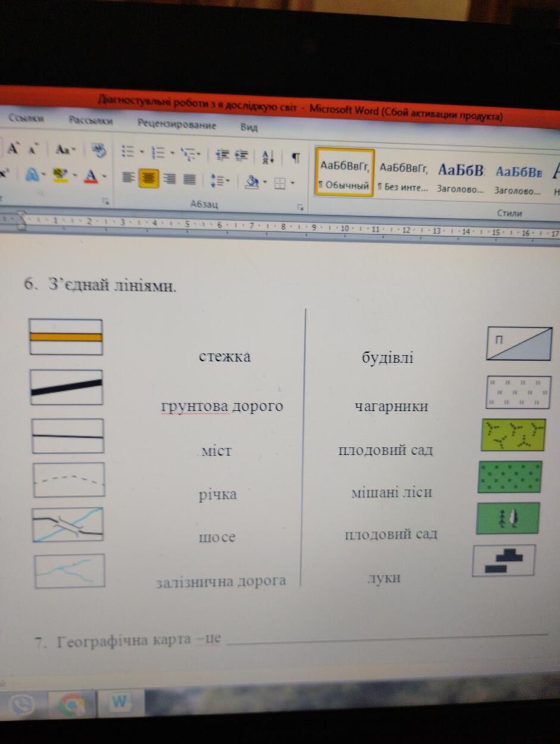Align text to the left

(x=129, y=177)
